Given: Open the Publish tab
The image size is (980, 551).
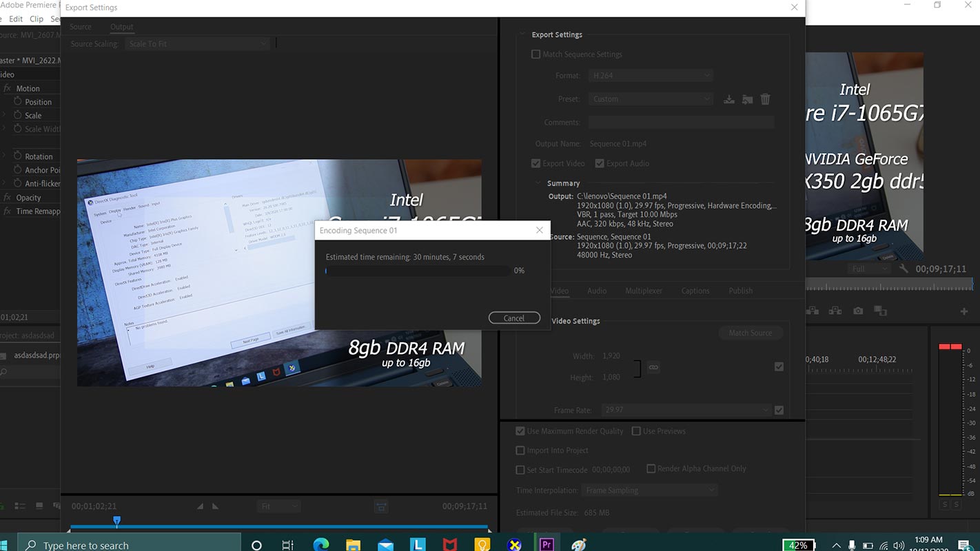Looking at the screenshot, I should point(741,291).
